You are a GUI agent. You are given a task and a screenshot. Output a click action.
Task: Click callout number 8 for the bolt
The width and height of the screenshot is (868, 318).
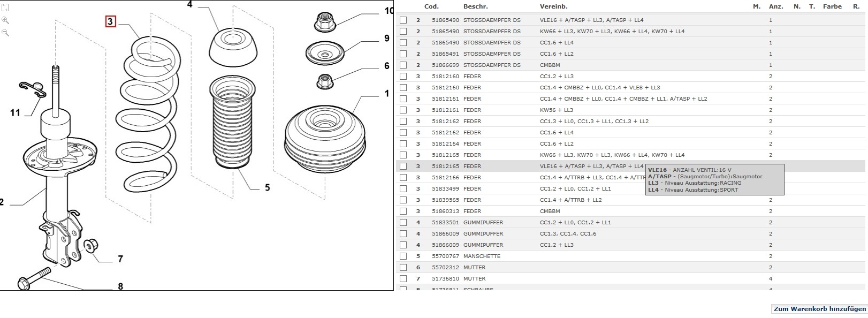(120, 286)
